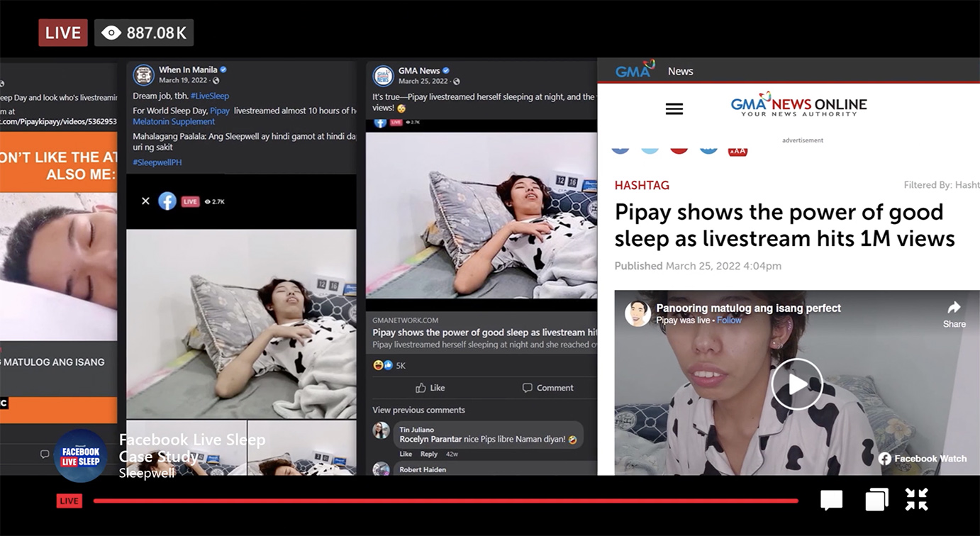Screen dimensions: 980x536
Task: Click the GMA logo in the top bar
Action: pyautogui.click(x=635, y=70)
